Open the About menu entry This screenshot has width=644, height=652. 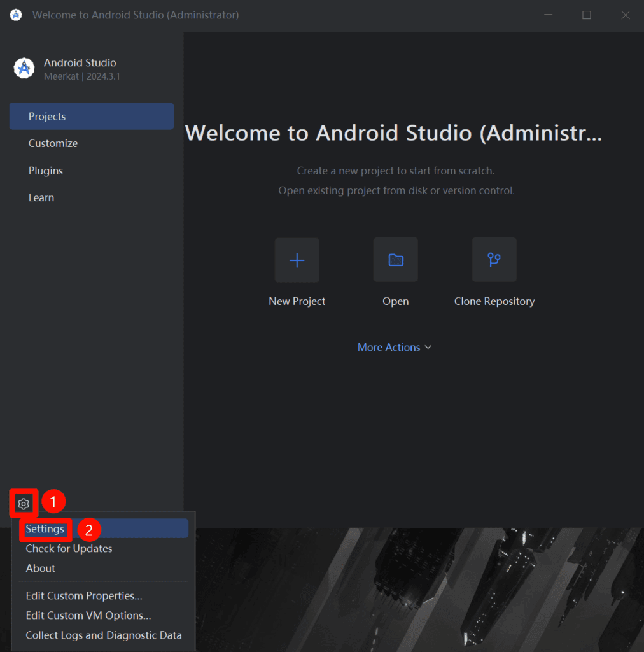tap(40, 568)
